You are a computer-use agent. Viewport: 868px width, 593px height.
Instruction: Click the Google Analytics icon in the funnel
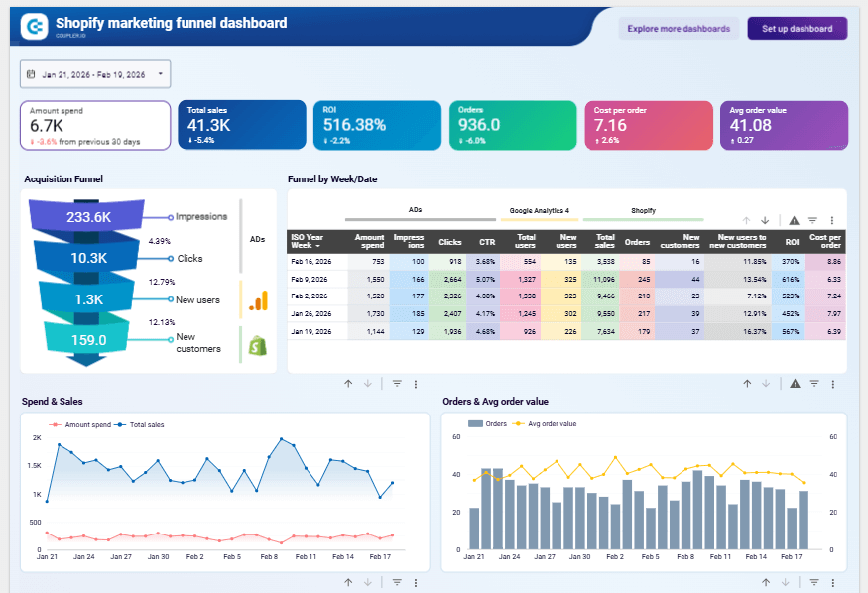coord(257,302)
